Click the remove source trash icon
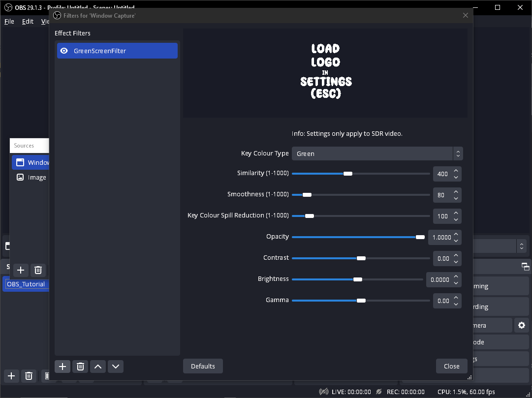This screenshot has width=532, height=398. (x=38, y=270)
